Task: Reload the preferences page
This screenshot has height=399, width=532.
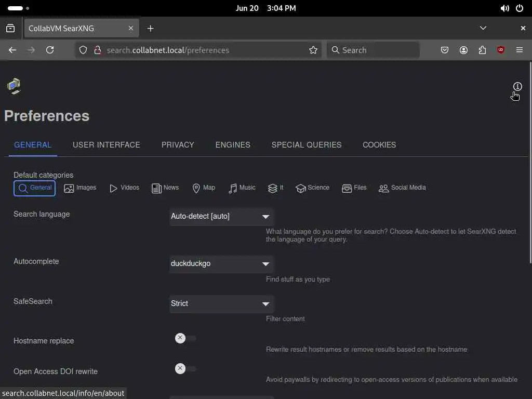Action: pyautogui.click(x=50, y=50)
